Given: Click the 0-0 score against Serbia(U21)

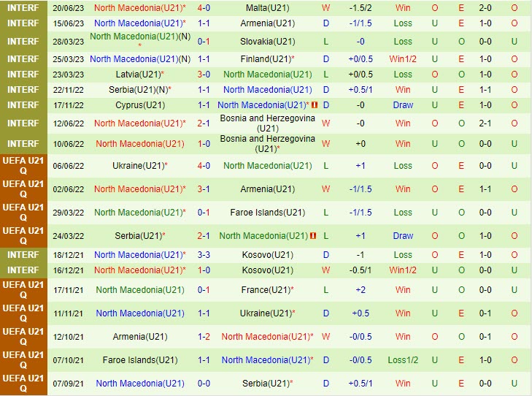Looking at the screenshot, I should pos(204,384).
